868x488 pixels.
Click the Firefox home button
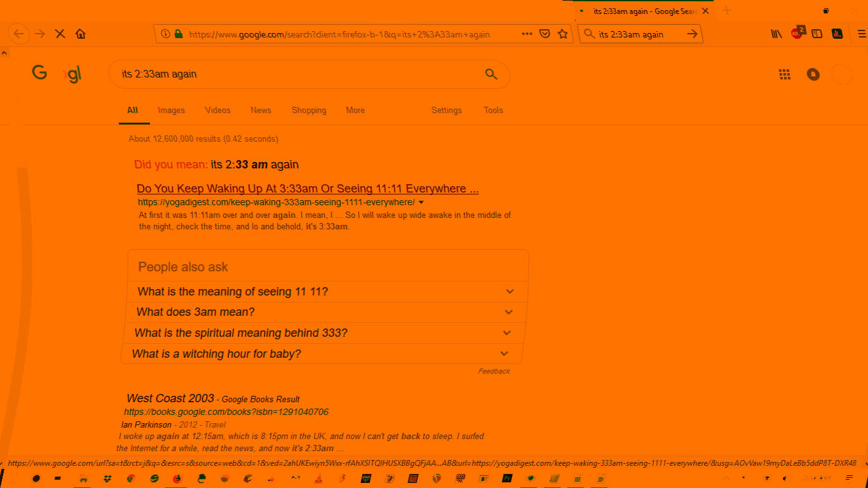(x=80, y=34)
